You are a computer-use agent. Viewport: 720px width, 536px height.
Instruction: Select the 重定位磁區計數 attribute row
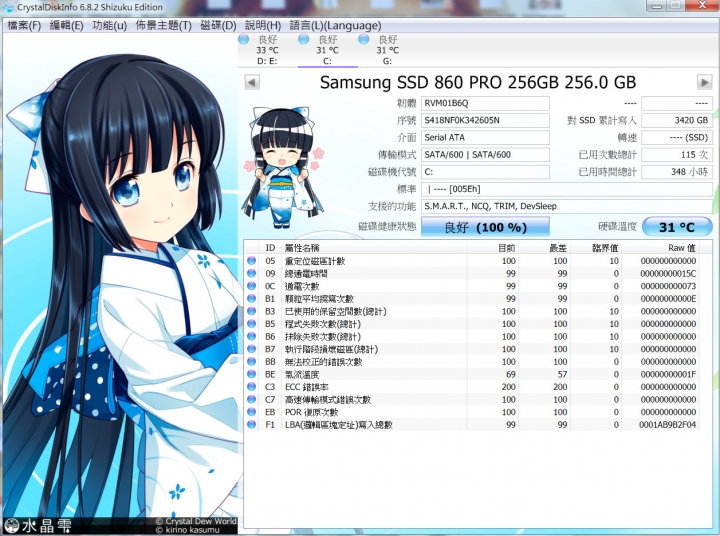coord(472,261)
